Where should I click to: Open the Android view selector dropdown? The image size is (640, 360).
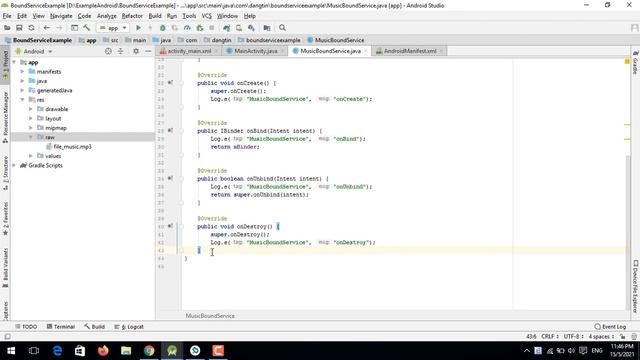coord(34,51)
